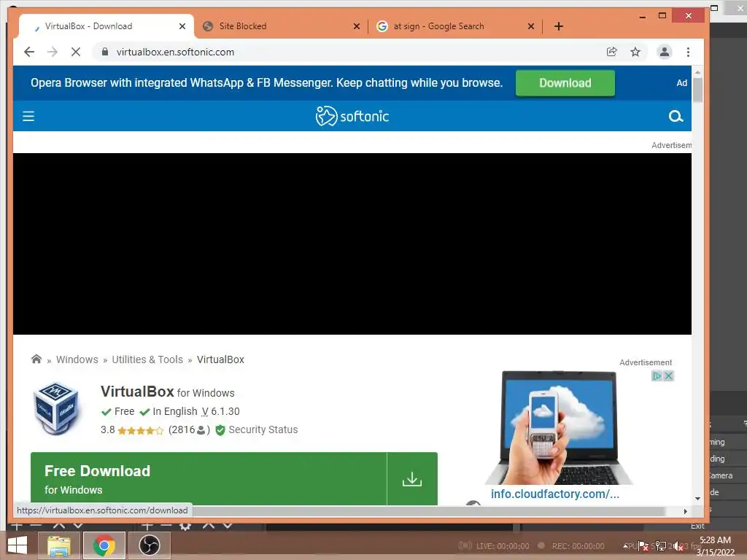Go back to the previous page
This screenshot has width=747, height=560.
point(29,52)
